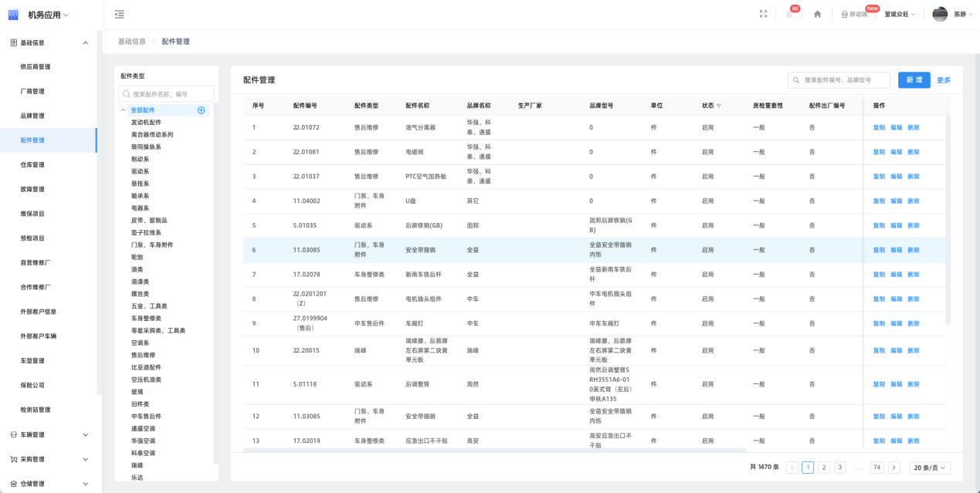980x493 pixels.
Task: Select 发动机配件 in the parts type tree
Action: click(x=146, y=122)
